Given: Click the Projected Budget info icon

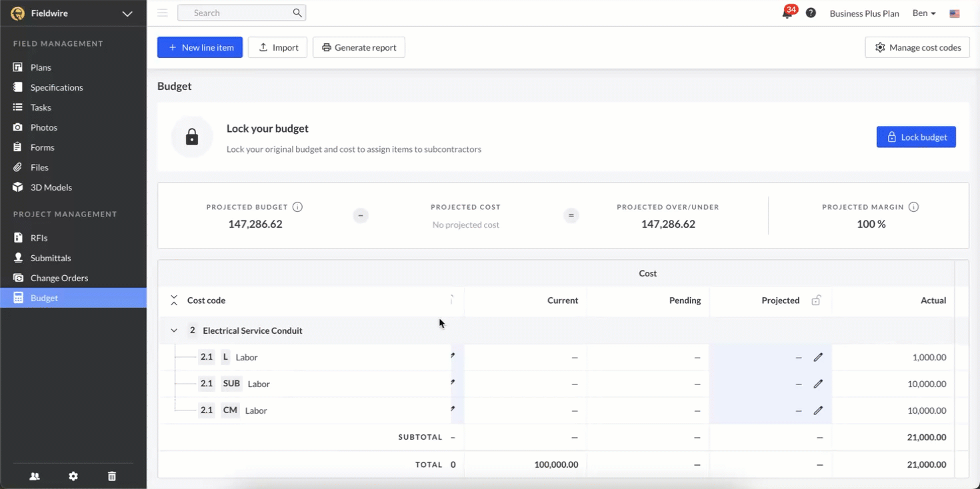Looking at the screenshot, I should point(297,207).
